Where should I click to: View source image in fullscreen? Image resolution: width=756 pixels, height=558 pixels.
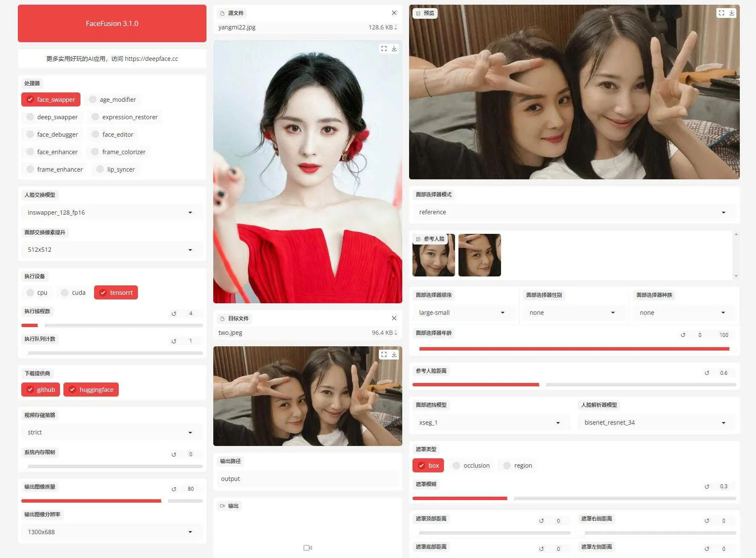point(384,49)
